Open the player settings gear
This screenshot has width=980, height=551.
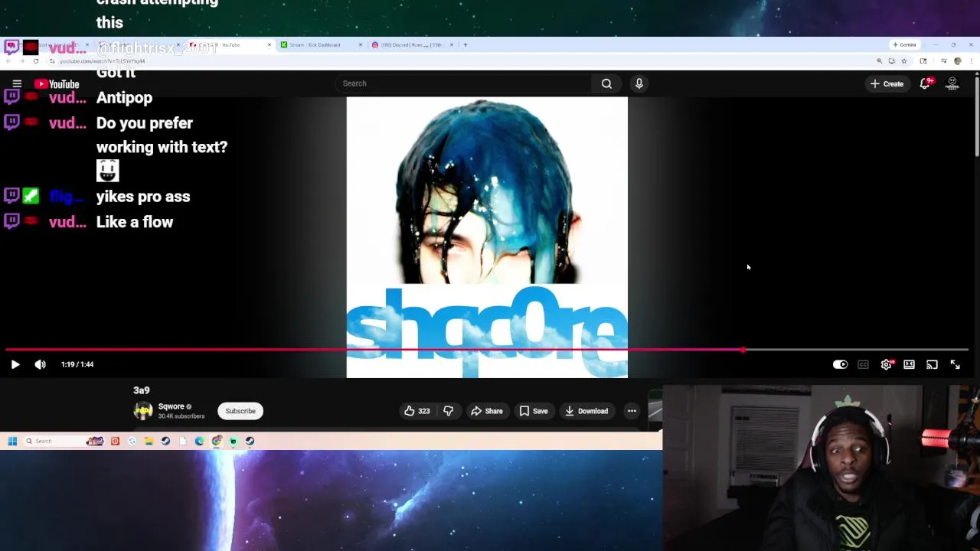click(886, 365)
